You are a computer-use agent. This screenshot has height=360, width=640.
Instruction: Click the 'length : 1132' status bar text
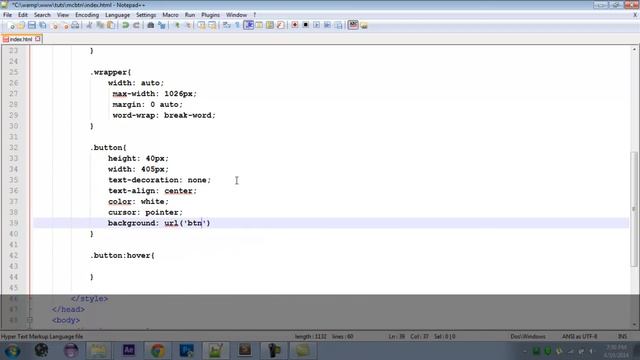311,337
